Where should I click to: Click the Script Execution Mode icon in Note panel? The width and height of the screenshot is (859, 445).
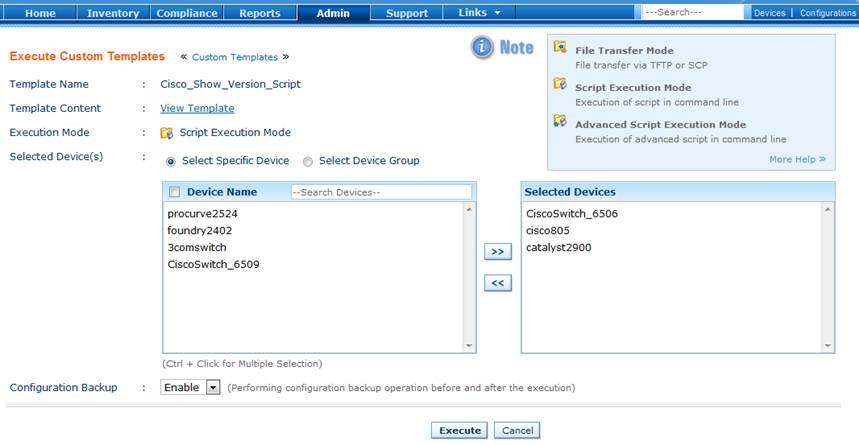(x=560, y=84)
